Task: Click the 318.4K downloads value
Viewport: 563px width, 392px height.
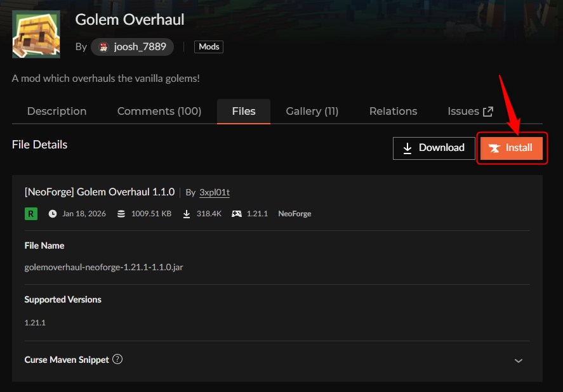Action: pos(209,214)
